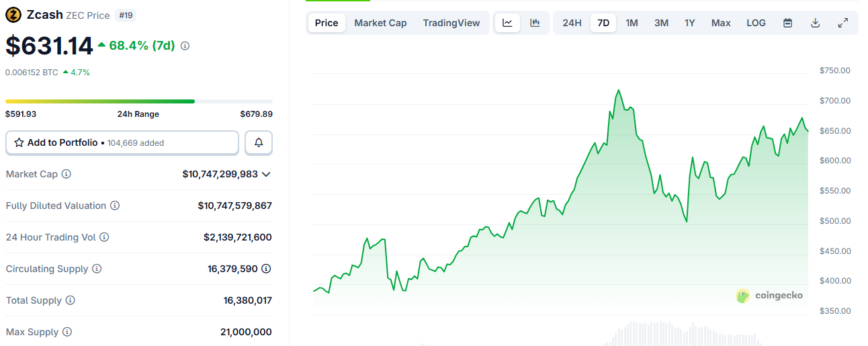
Task: Set chart range to 1Y
Action: 690,23
